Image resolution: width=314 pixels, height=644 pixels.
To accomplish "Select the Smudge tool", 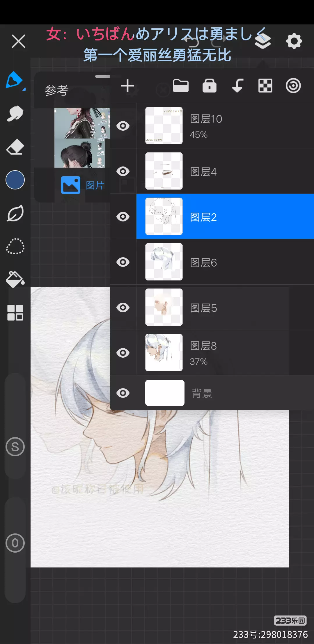I will 15,113.
